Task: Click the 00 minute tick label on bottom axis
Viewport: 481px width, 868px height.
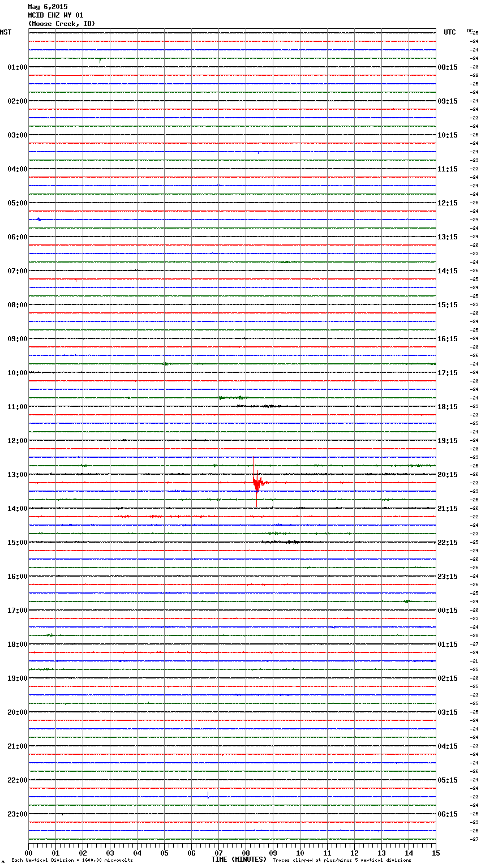Action: (28, 853)
